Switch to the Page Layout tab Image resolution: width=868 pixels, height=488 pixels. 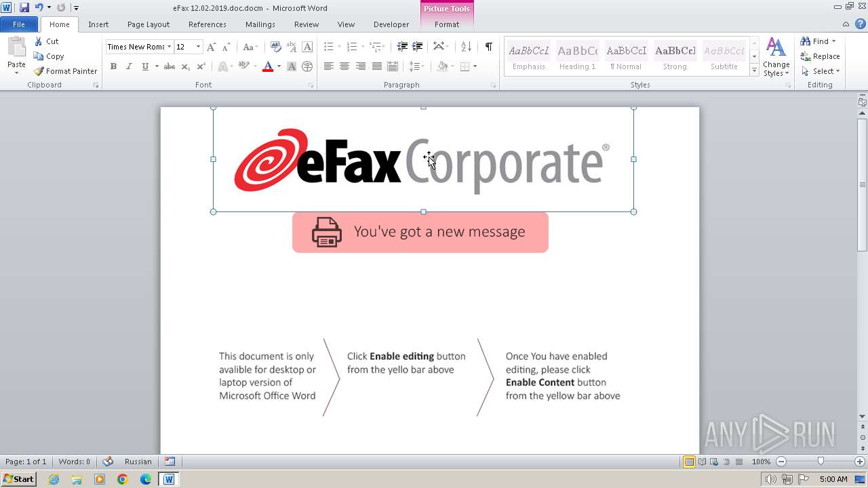point(149,24)
